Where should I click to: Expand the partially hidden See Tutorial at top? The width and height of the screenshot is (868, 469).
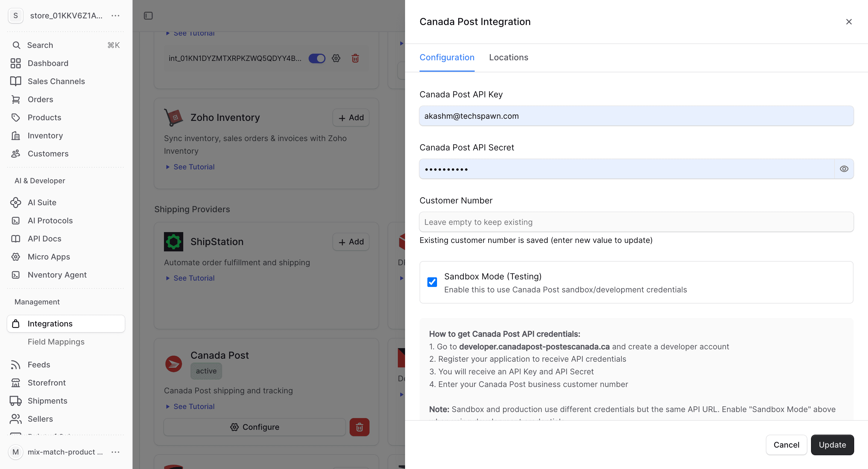190,33
